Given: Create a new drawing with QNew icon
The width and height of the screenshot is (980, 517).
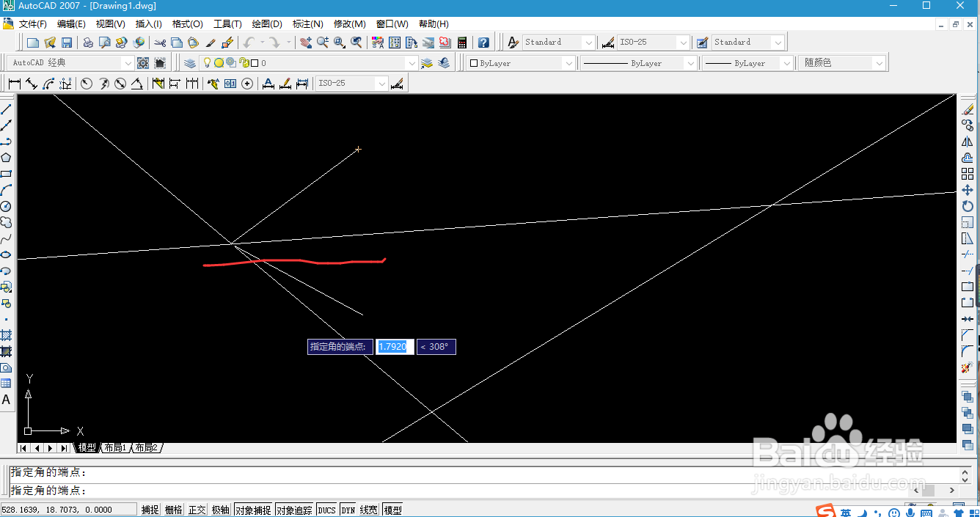Looking at the screenshot, I should pyautogui.click(x=33, y=43).
